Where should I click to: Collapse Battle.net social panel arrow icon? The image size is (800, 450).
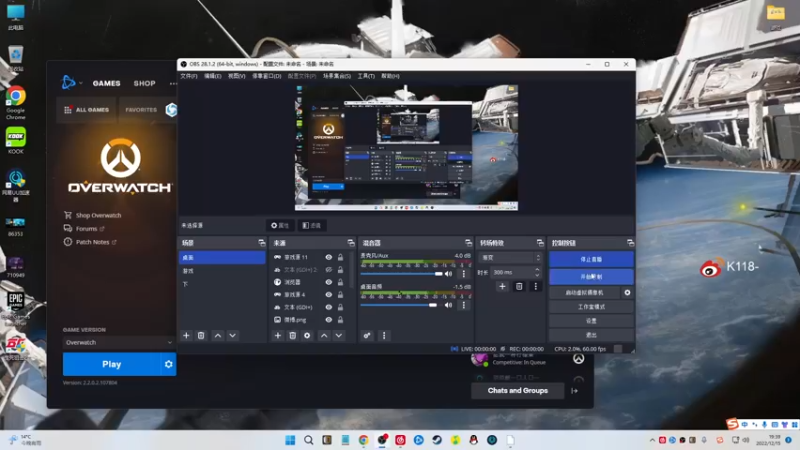click(574, 391)
